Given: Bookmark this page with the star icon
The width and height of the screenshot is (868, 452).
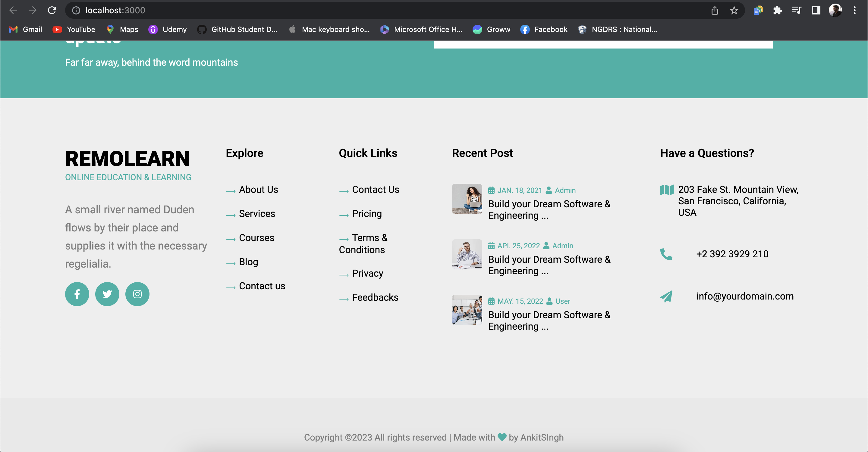Looking at the screenshot, I should point(734,10).
